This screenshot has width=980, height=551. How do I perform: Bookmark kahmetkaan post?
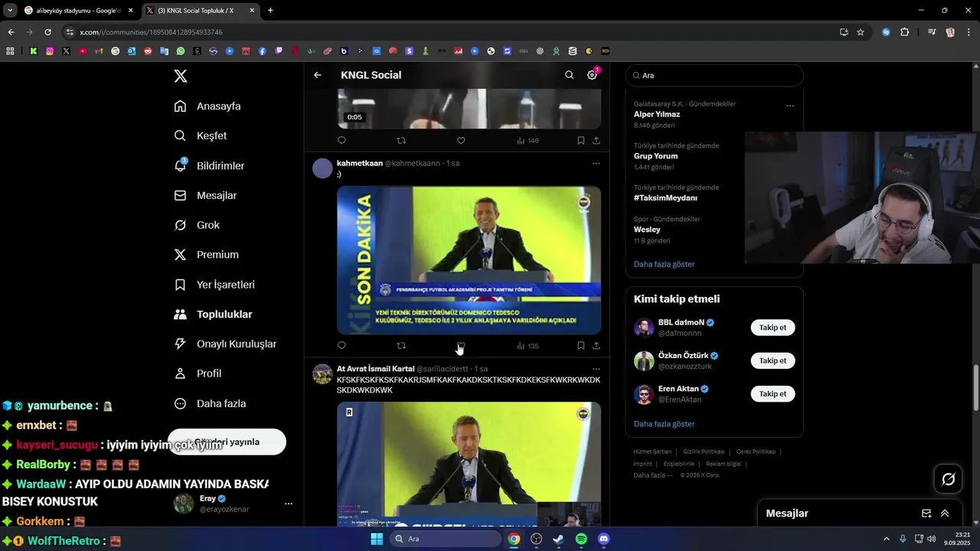[x=581, y=346]
